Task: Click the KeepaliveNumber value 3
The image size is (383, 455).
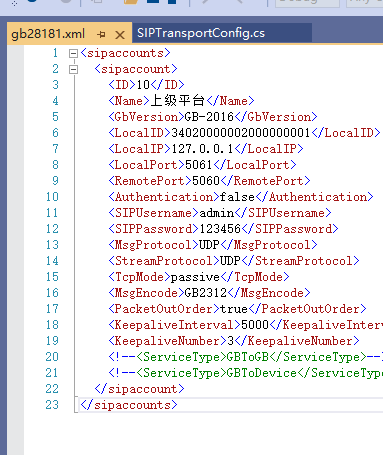Action: tap(230, 341)
